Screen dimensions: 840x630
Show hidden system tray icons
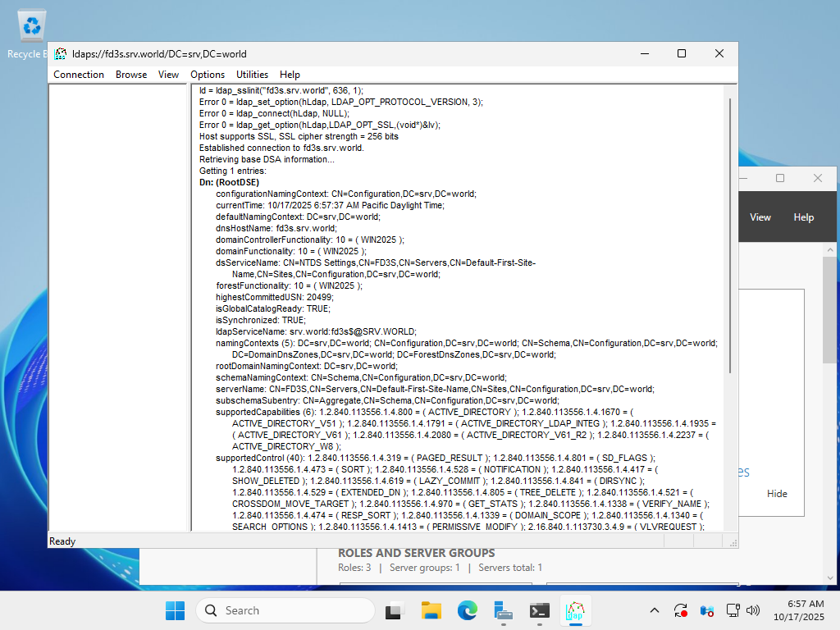click(x=654, y=610)
